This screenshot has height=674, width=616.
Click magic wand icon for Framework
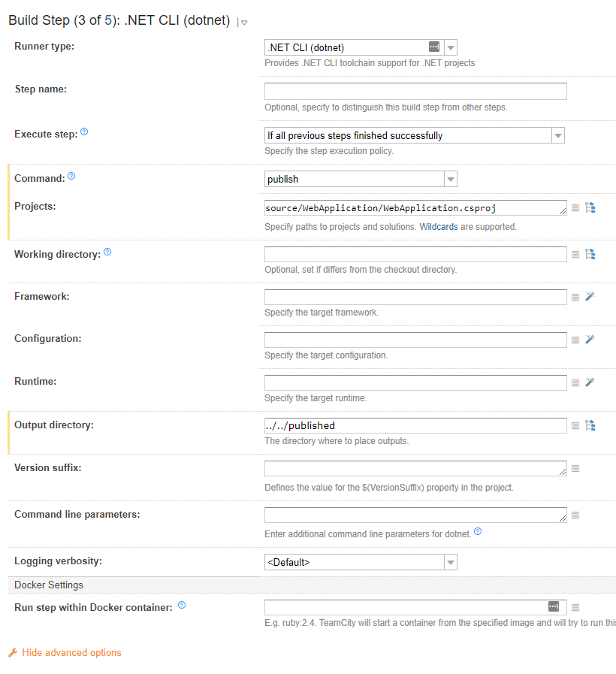point(590,297)
